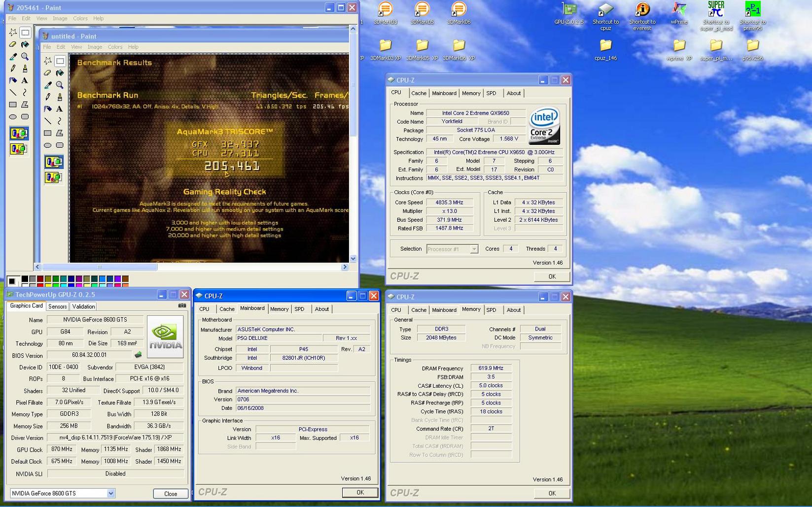Click the NVIDIA logo in GPU-Z
The height and width of the screenshot is (507, 812).
[165, 337]
